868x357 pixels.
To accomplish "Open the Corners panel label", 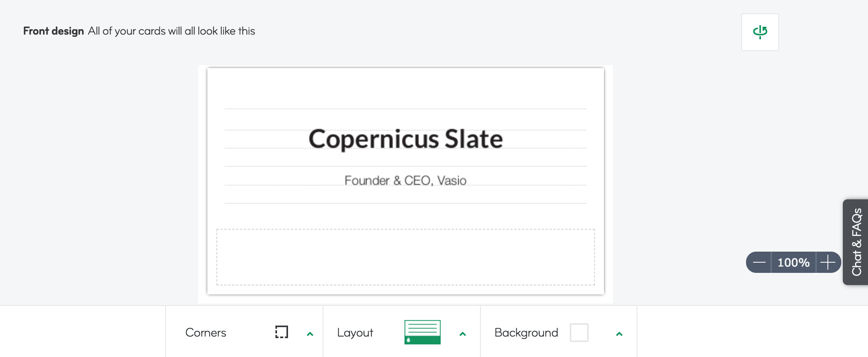I will click(x=206, y=333).
